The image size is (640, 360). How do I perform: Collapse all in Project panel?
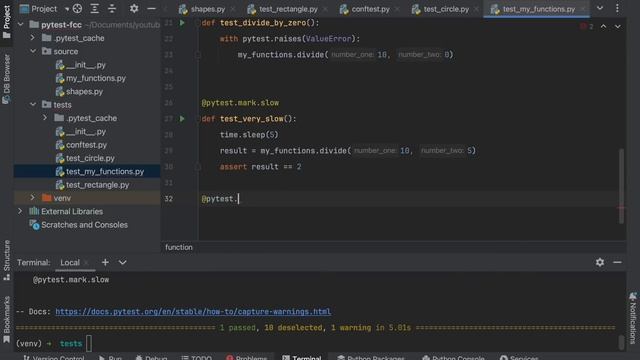pos(112,9)
